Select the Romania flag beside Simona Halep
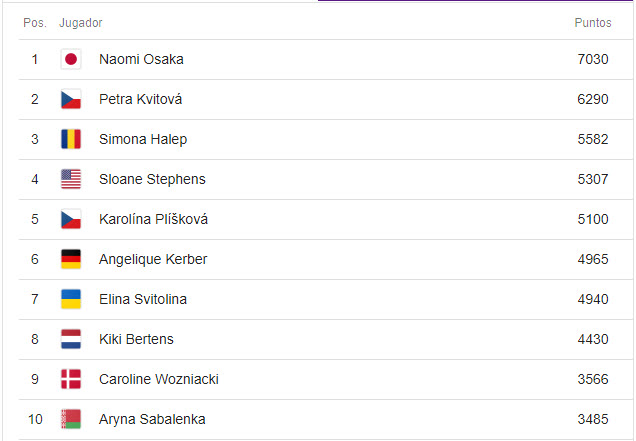636x441 pixels. [71, 139]
